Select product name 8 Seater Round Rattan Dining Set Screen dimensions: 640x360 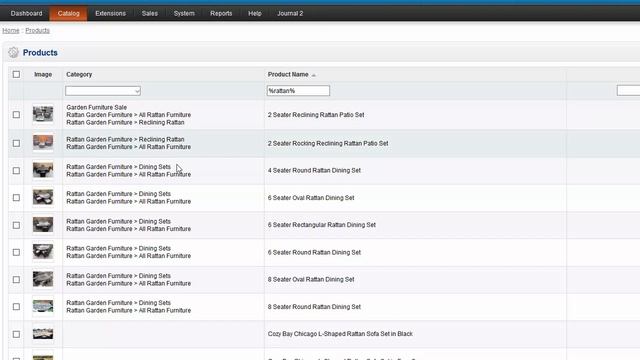(314, 307)
